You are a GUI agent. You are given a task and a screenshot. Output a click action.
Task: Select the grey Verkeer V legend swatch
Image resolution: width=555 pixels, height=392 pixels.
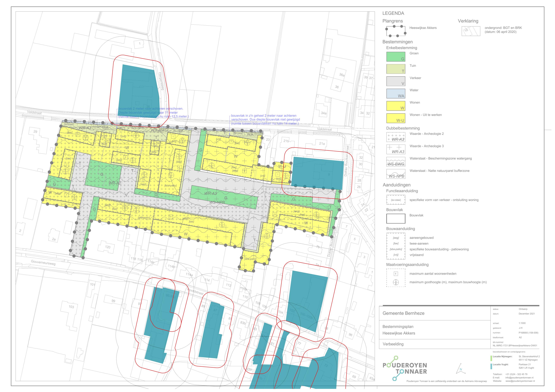(396, 81)
